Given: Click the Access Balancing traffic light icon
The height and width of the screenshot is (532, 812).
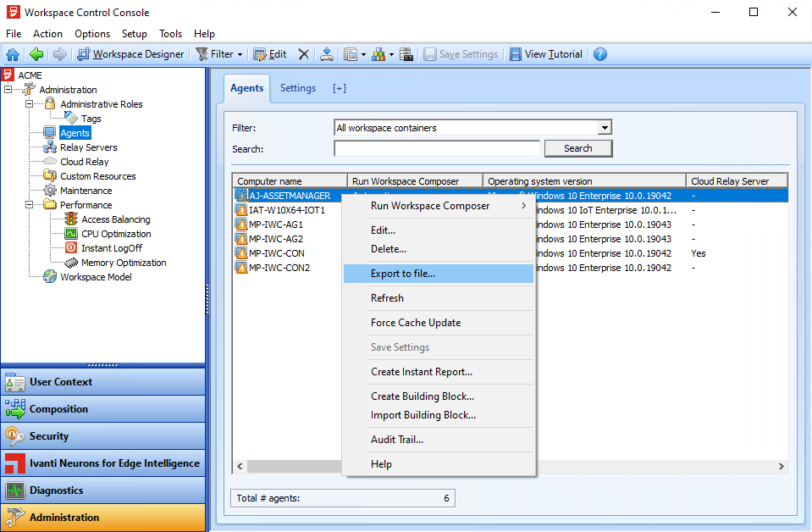Looking at the screenshot, I should 71,219.
